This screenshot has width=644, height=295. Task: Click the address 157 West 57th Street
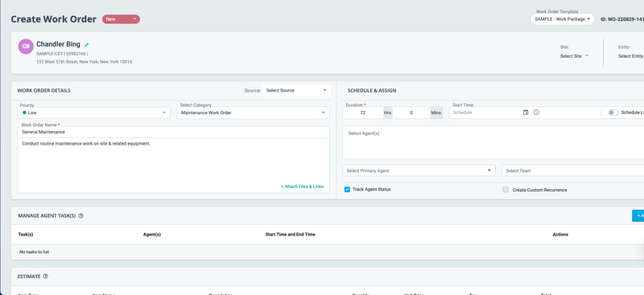[85, 62]
